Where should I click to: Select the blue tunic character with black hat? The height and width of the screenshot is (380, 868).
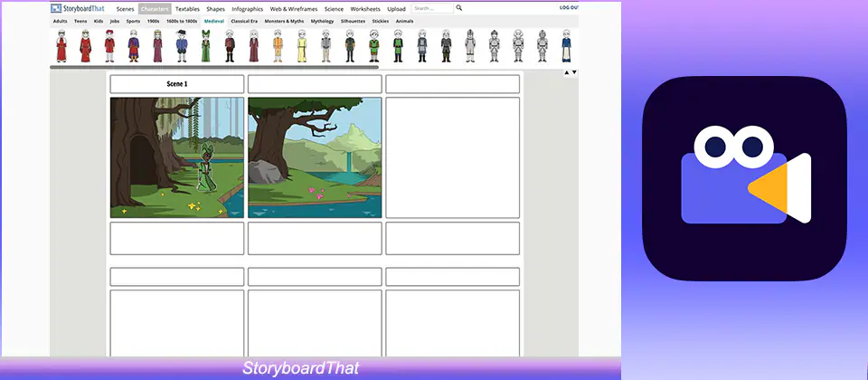(x=182, y=45)
